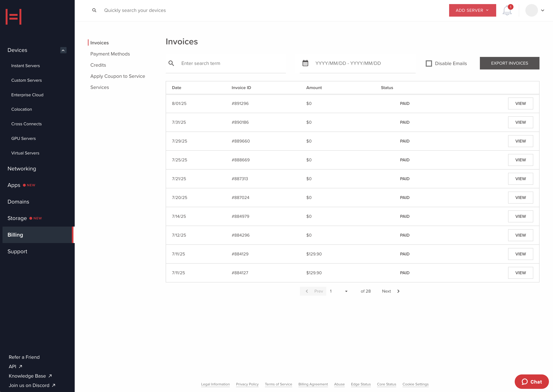The image size is (553, 392).
Task: Click Abuse footer link
Action: click(x=339, y=384)
